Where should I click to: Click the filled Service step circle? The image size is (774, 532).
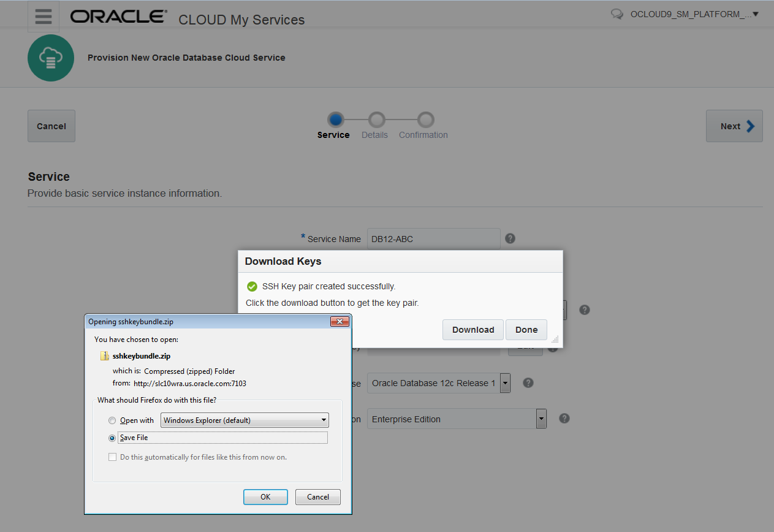point(334,120)
